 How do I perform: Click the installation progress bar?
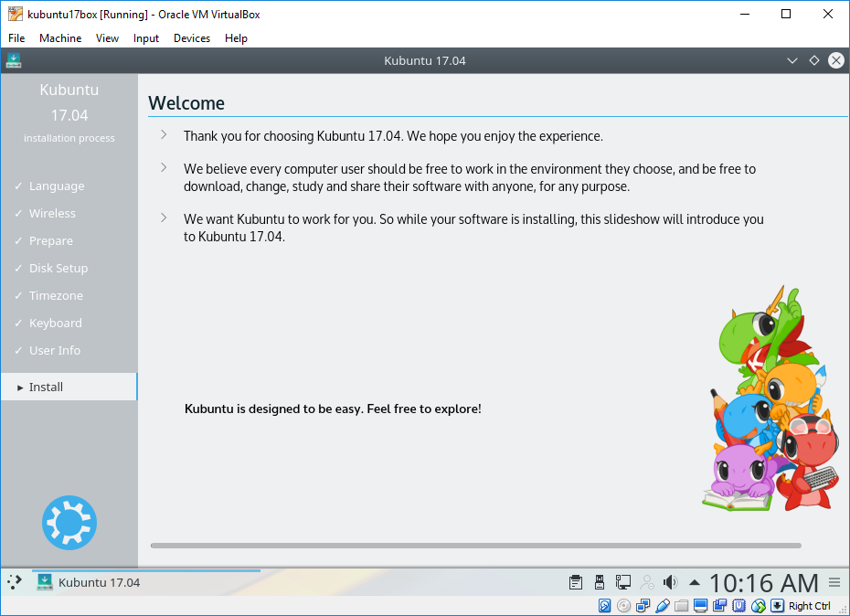[x=476, y=546]
